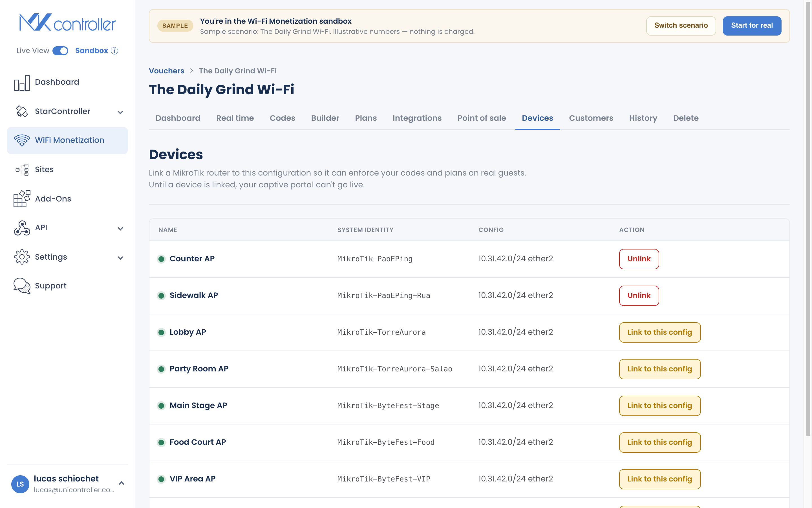Click the API webhook icon
The width and height of the screenshot is (812, 508).
(x=22, y=228)
